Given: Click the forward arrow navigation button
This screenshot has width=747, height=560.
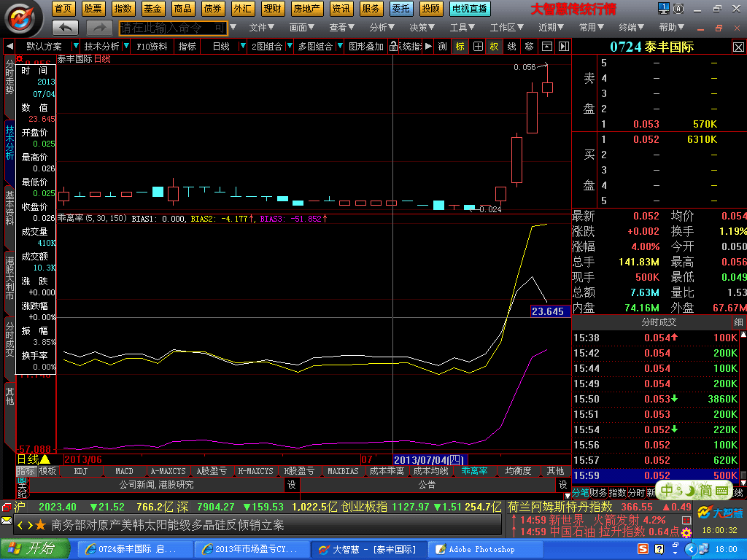Looking at the screenshot, I should pyautogui.click(x=99, y=28).
